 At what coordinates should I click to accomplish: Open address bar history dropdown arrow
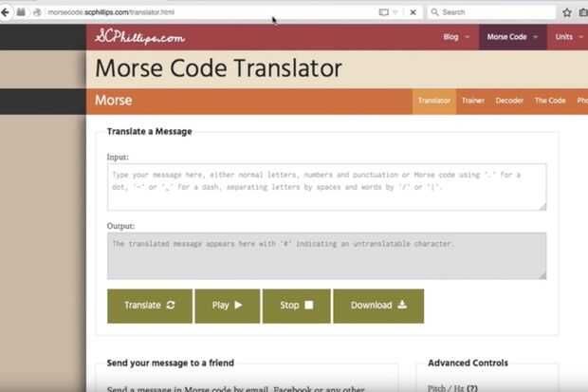(x=395, y=12)
